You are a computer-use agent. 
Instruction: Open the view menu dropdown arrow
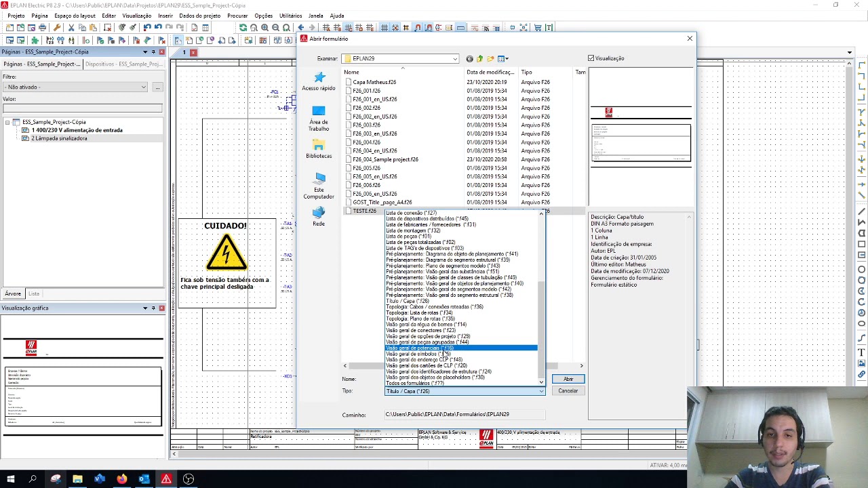pyautogui.click(x=507, y=59)
